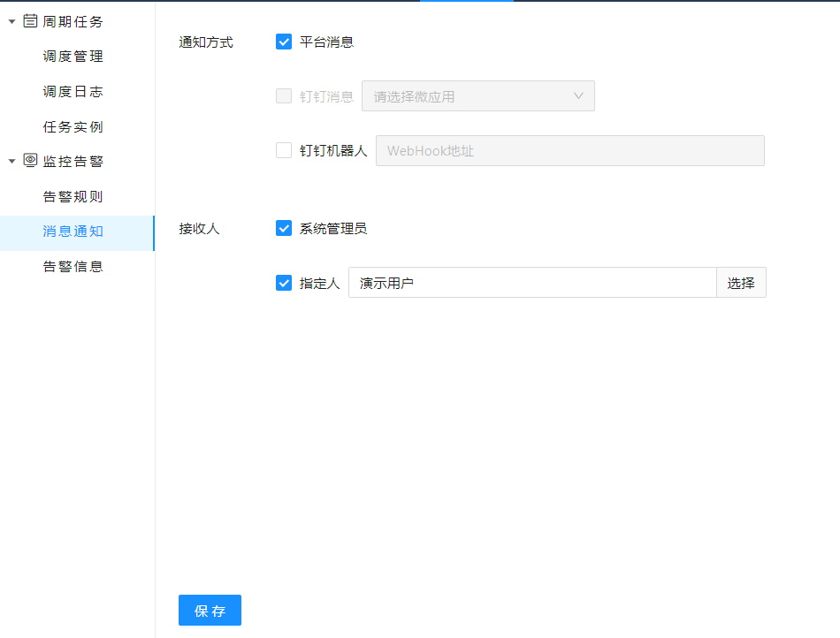This screenshot has height=638, width=840.
Task: Click the 监控告警 monitor eye icon
Action: point(30,161)
